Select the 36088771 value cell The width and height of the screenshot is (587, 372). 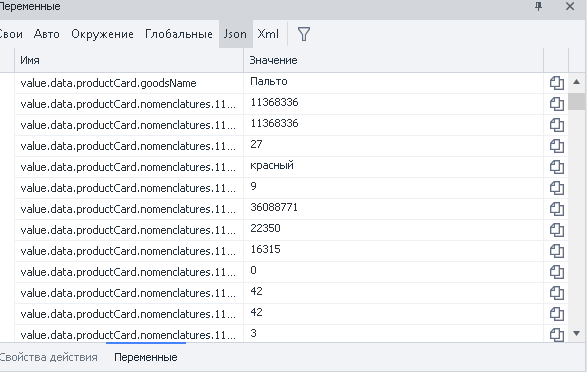(x=393, y=209)
